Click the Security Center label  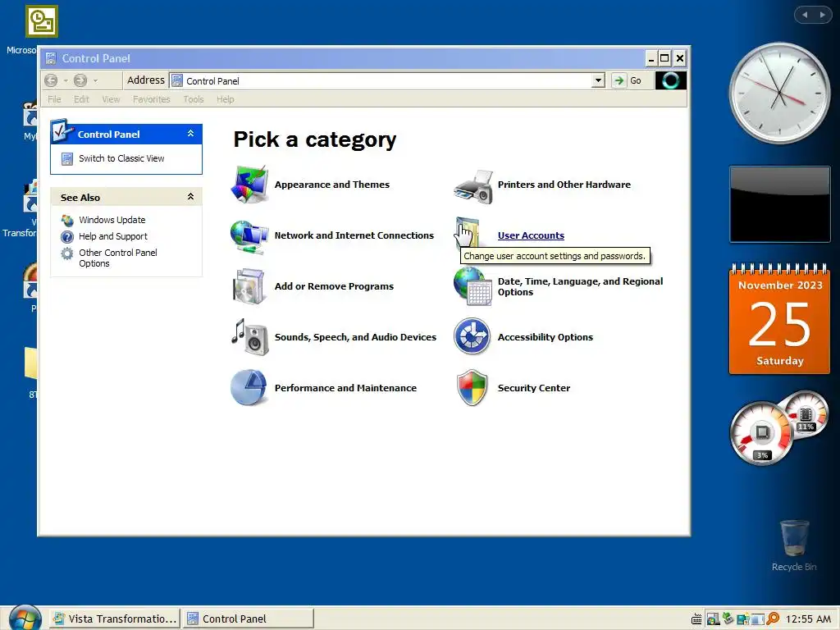click(533, 388)
